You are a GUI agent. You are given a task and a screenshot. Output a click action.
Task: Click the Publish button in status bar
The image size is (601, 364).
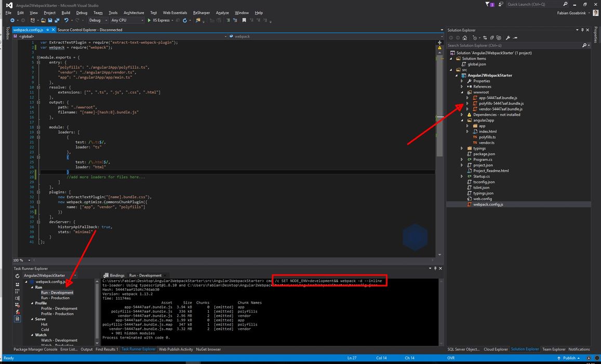569,358
